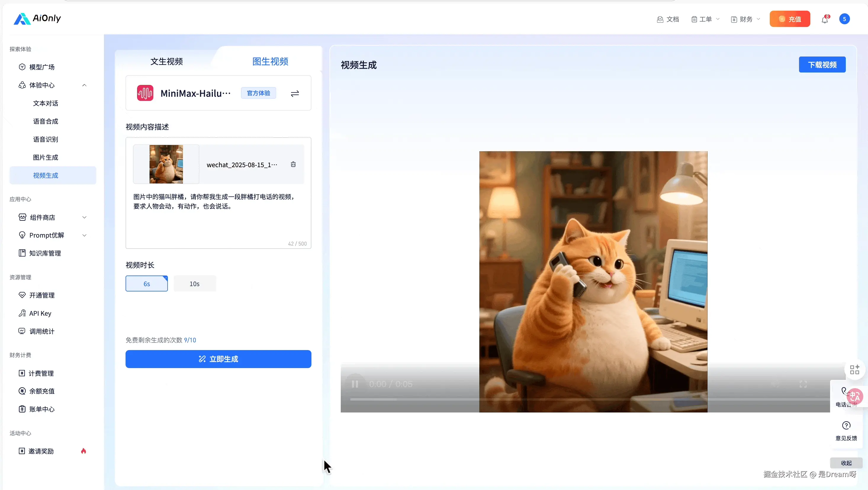Collapse the 体验中心 section

84,85
